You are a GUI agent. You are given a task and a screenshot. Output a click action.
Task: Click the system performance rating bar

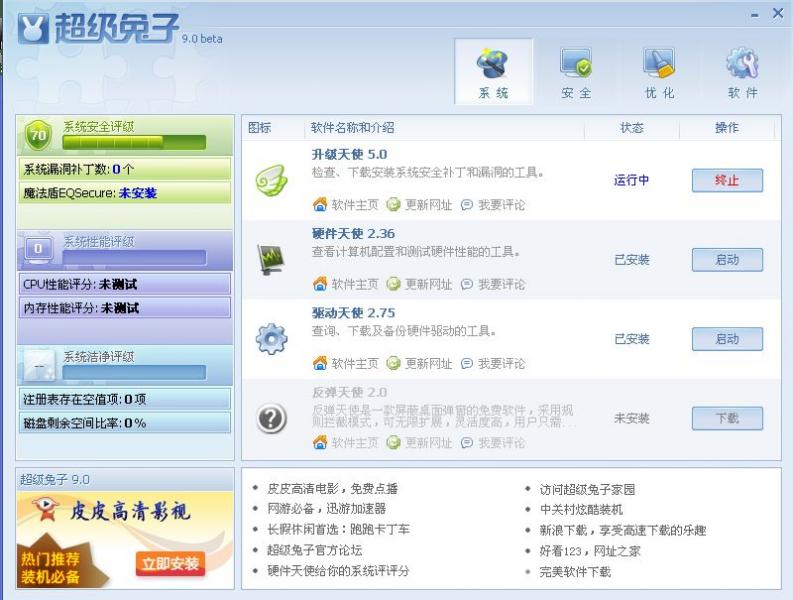(134, 258)
